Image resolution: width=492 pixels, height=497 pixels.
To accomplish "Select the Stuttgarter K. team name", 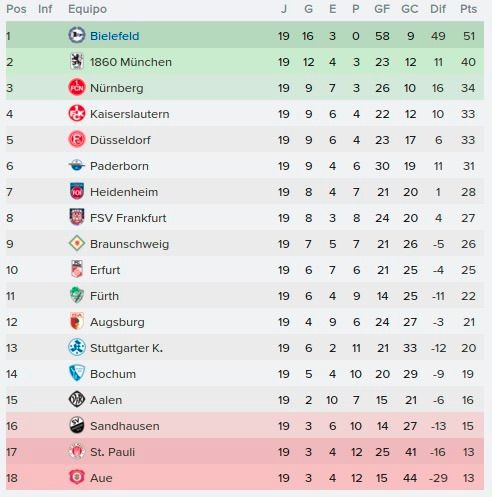I will pos(126,348).
